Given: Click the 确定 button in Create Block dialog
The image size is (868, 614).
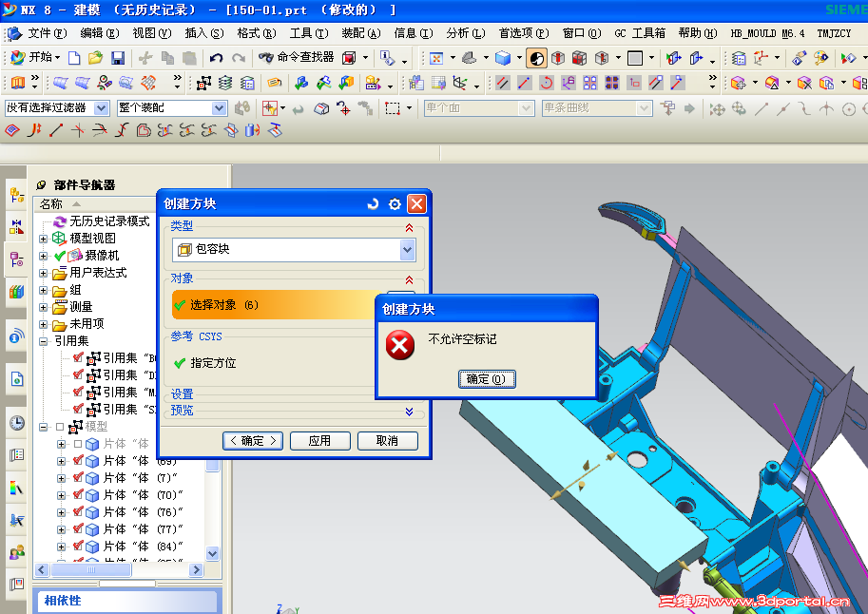Looking at the screenshot, I should [x=253, y=441].
